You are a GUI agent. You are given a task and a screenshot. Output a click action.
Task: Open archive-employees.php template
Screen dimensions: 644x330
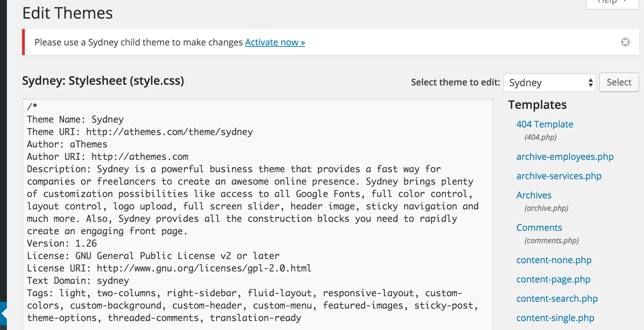pyautogui.click(x=565, y=157)
